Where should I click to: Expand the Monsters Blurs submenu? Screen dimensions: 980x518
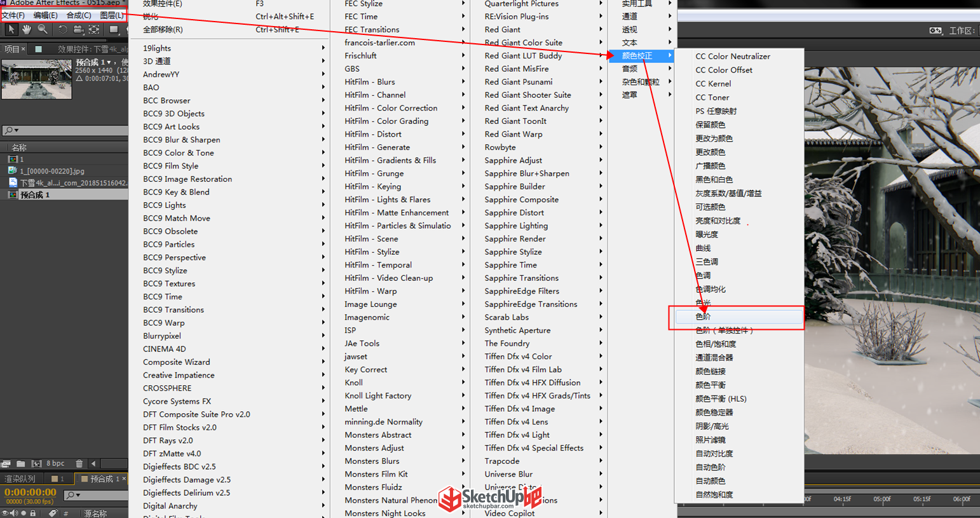coord(400,461)
